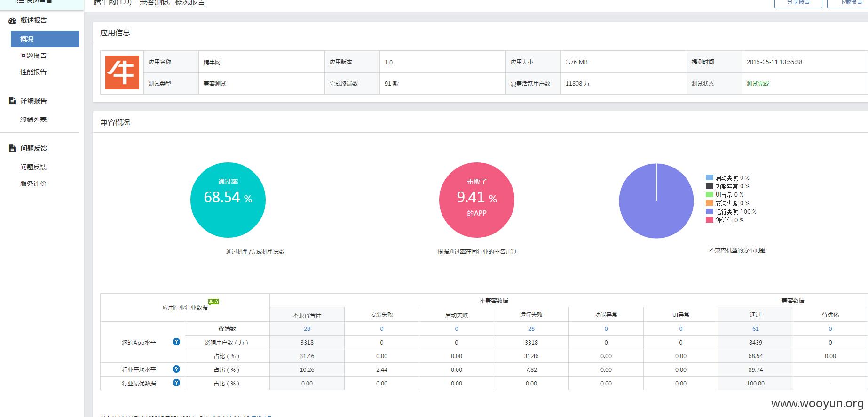
Task: Click the 详细报告 document icon
Action: 12,101
